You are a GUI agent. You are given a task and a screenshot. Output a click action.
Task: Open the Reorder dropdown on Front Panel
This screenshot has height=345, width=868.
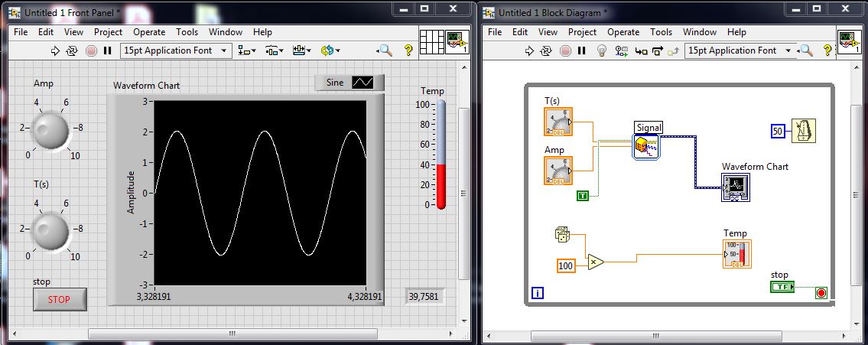click(330, 50)
